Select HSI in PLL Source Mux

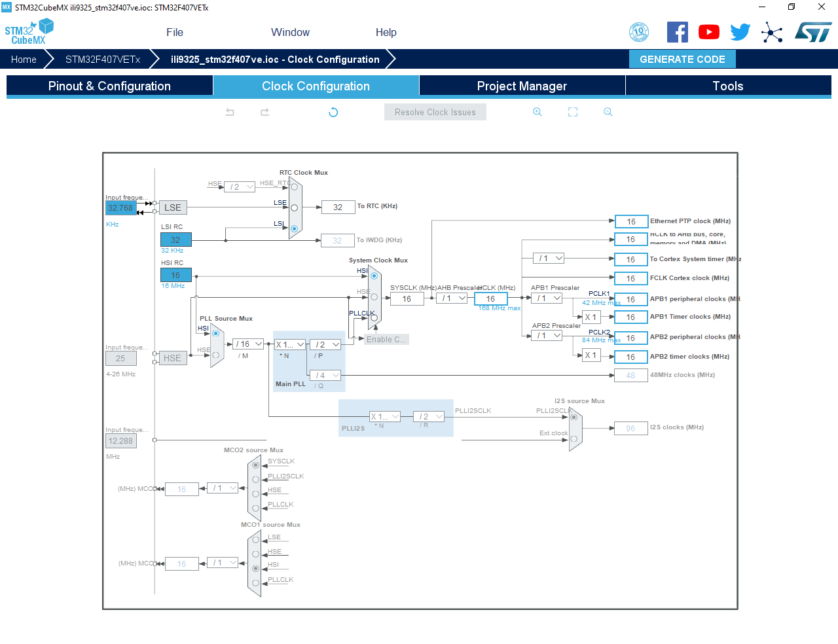[x=216, y=333]
